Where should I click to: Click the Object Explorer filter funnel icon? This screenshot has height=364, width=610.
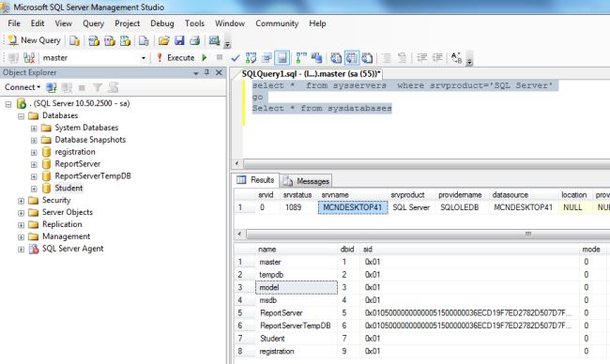tap(98, 87)
